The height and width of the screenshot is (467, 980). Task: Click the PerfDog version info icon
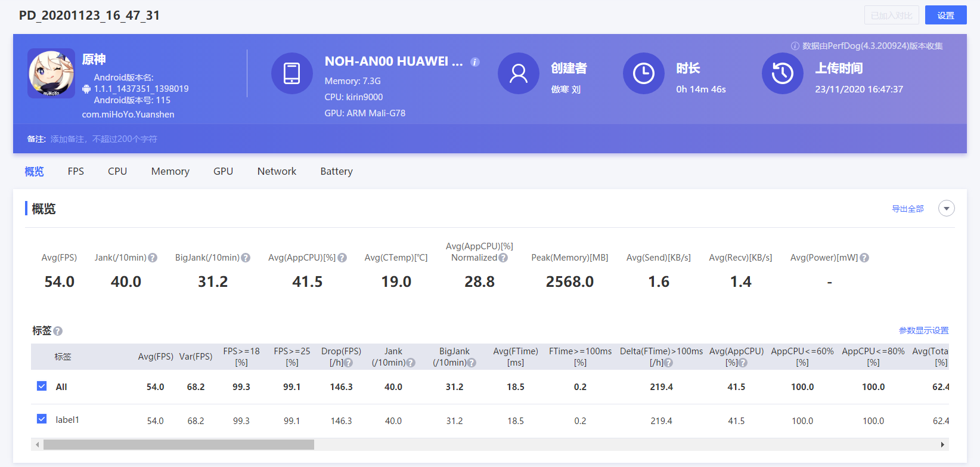pos(795,46)
